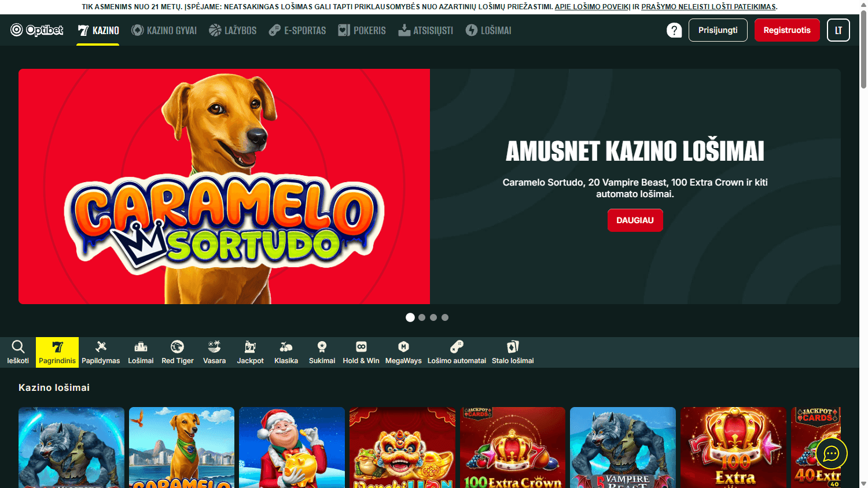
Task: Click the Optibet logo
Action: (x=36, y=30)
